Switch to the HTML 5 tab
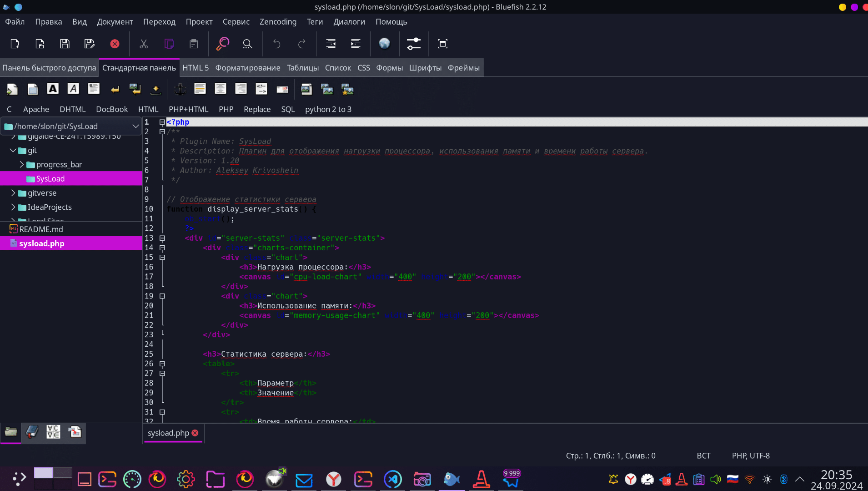The height and width of the screenshot is (491, 868). coord(196,68)
